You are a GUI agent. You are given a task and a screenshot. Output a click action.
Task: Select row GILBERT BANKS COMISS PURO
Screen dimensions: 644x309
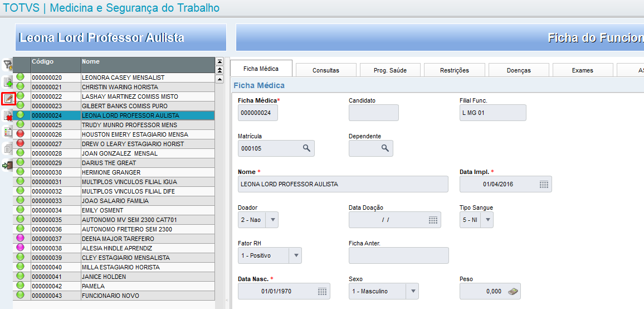click(114, 106)
